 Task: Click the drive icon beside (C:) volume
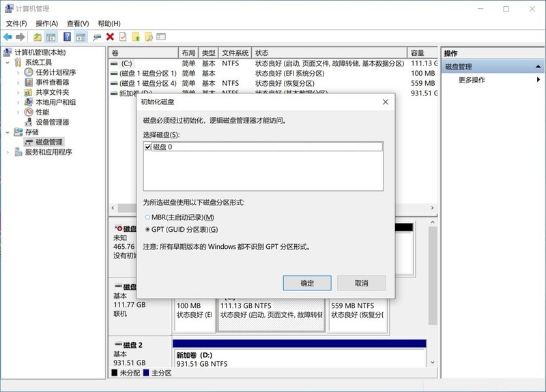(x=114, y=63)
